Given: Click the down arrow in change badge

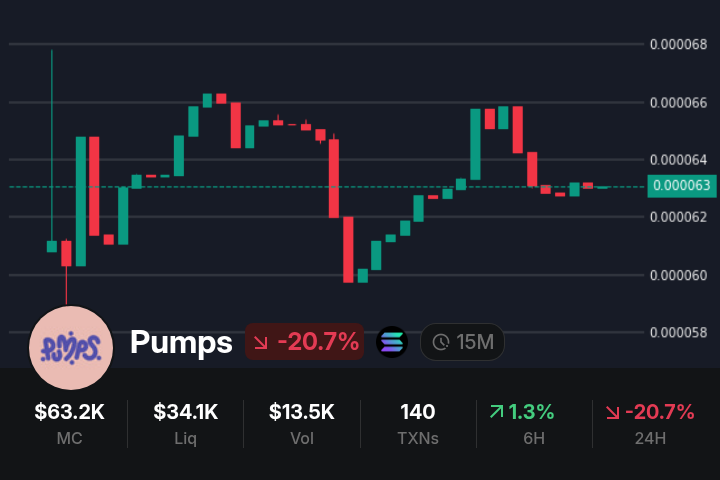Looking at the screenshot, I should coord(262,342).
